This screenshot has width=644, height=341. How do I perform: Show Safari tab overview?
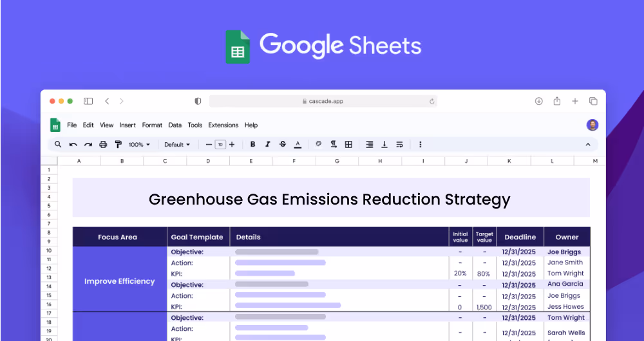[x=593, y=102]
